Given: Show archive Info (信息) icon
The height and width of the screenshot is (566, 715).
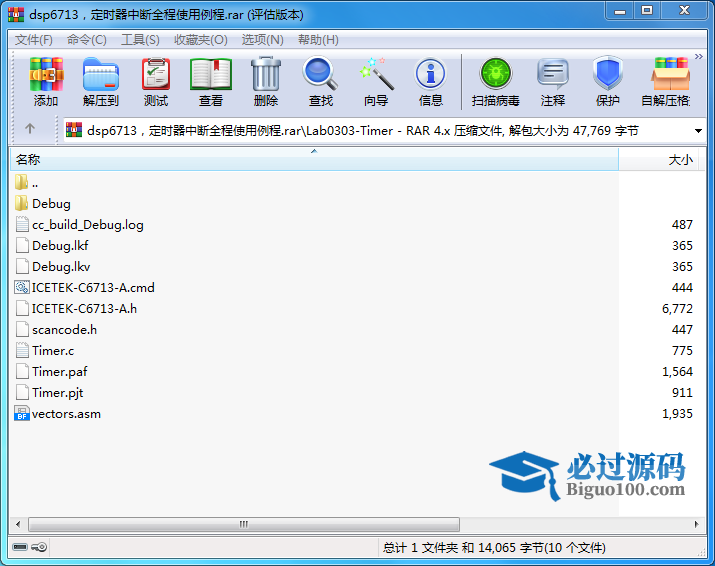Looking at the screenshot, I should 431,81.
